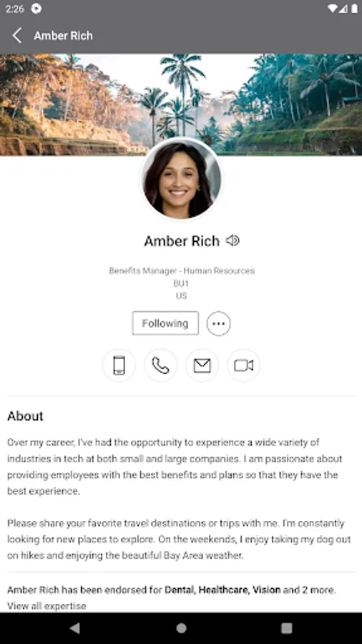Send email using the envelope icon

click(x=202, y=365)
